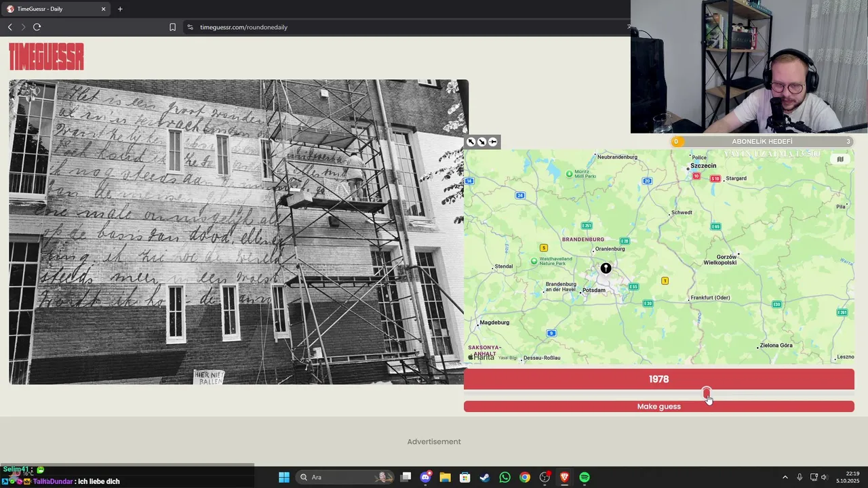Click Frankfurt (Oder) label on map
Screen dimensions: 868x488
711,298
